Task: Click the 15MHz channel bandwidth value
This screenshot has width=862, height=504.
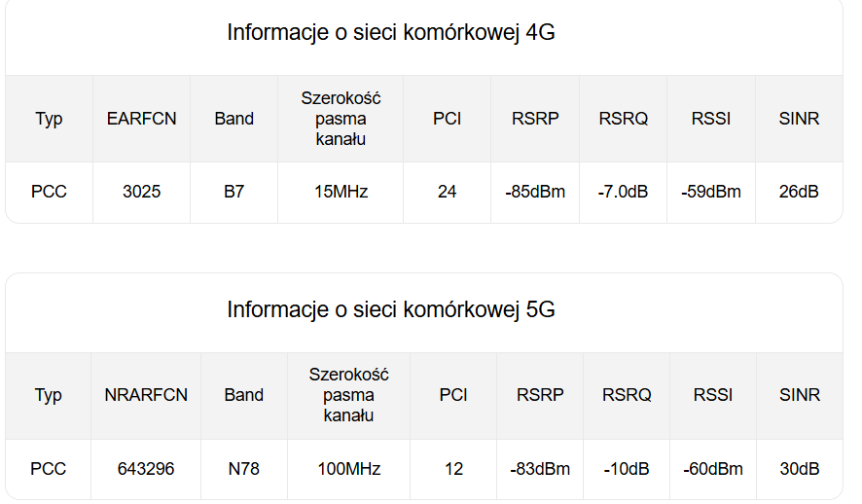Action: tap(341, 192)
